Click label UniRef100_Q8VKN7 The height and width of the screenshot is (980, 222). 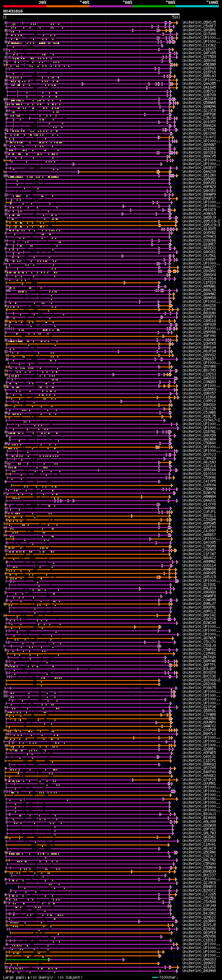tap(199, 145)
